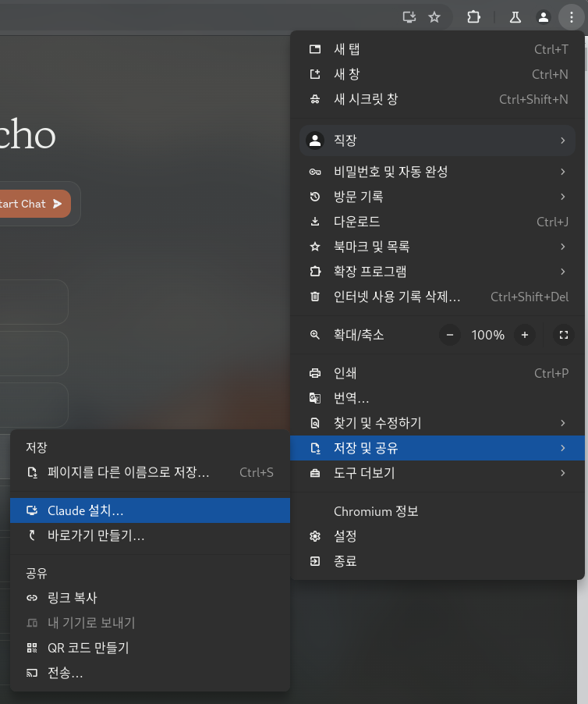This screenshot has width=588, height=704.
Task: Expand the 직장 profile submenu
Action: pos(437,140)
